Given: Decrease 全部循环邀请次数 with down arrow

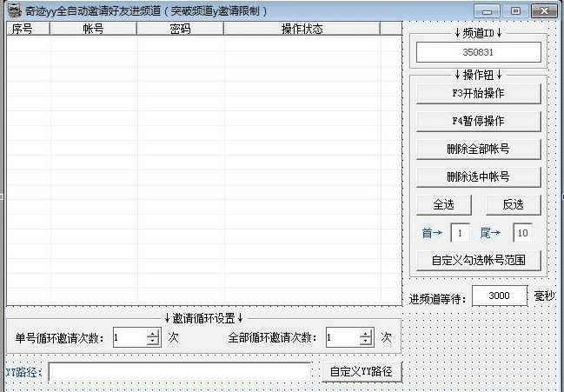Looking at the screenshot, I should 366,342.
